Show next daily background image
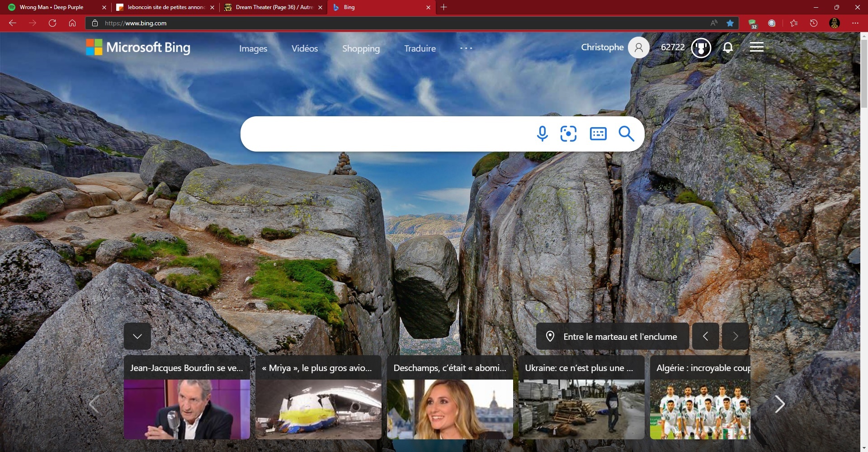Viewport: 868px width, 452px height. [736, 336]
